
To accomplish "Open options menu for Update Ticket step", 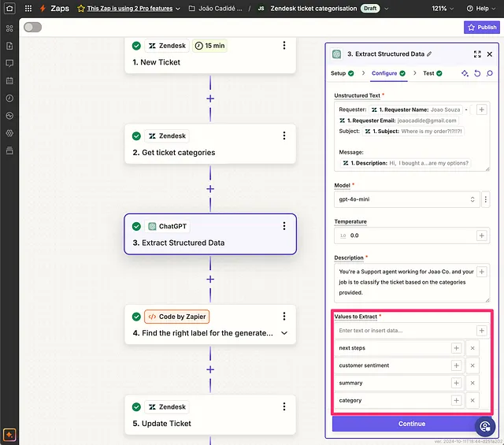I will 284,406.
